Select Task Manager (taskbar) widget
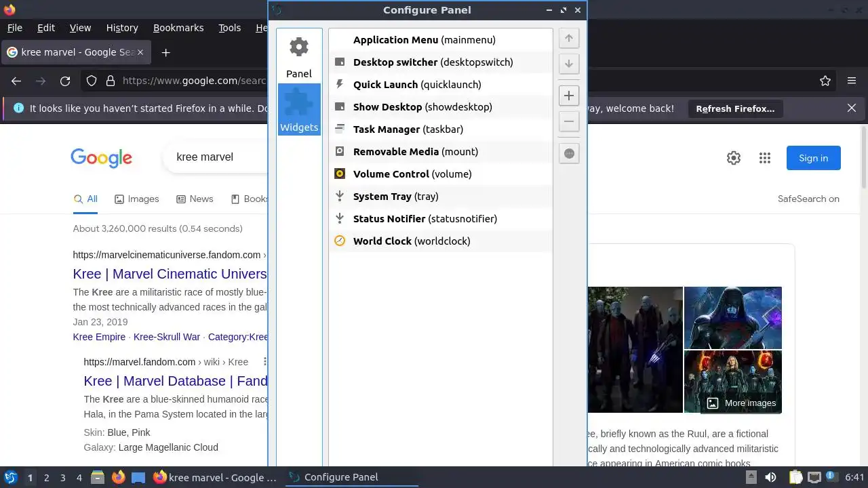 (x=441, y=129)
